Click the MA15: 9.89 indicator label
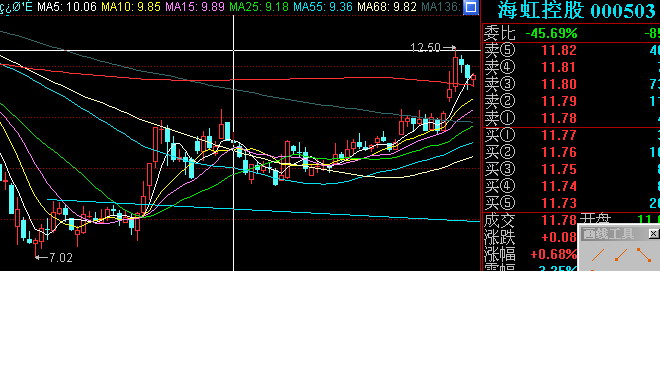 pyautogui.click(x=195, y=7)
